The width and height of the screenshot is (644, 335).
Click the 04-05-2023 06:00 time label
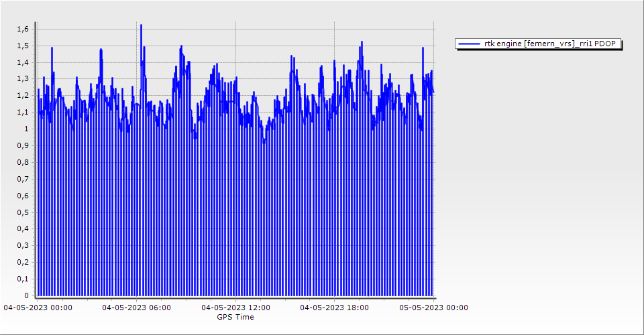click(x=137, y=308)
